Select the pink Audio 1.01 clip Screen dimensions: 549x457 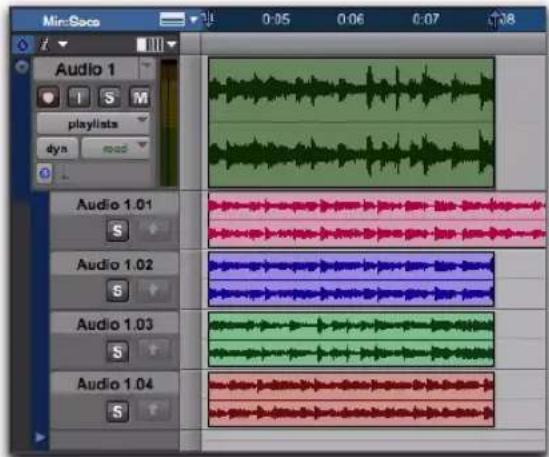[377, 219]
